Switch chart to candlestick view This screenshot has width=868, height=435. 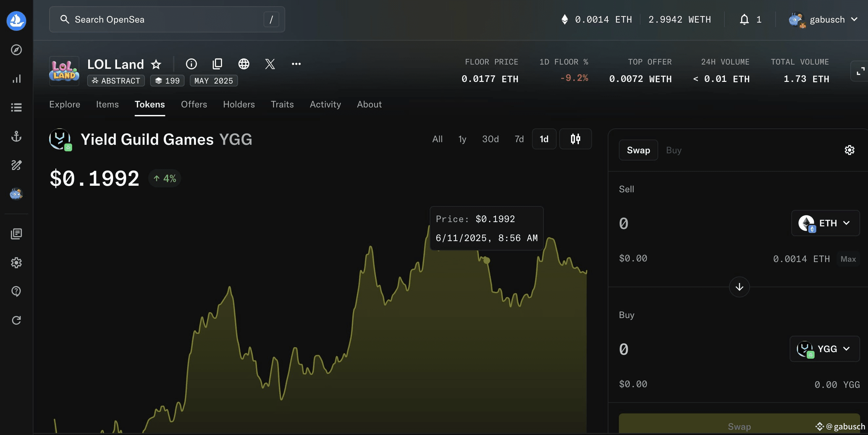[576, 139]
